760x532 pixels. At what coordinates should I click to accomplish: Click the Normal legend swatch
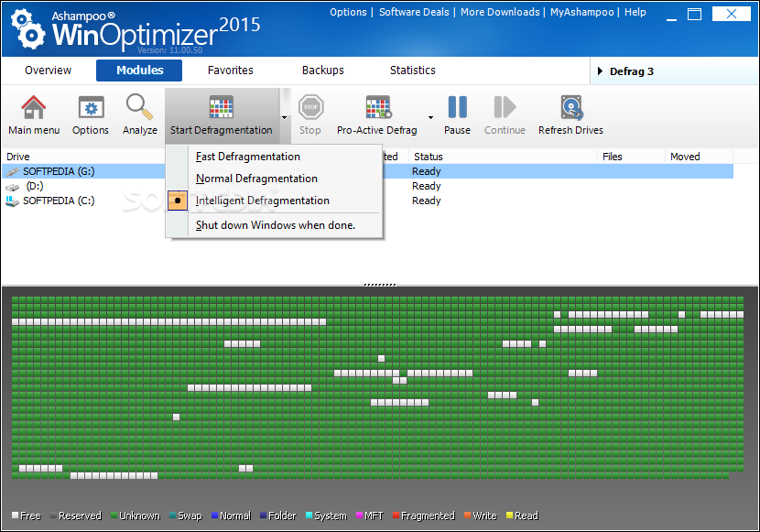pos(214,515)
